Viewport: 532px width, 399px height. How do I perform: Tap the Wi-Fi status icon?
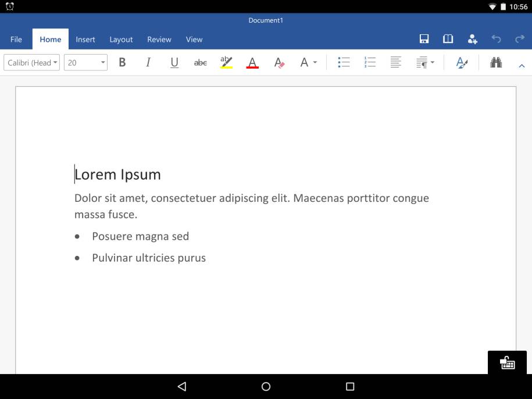tap(492, 7)
